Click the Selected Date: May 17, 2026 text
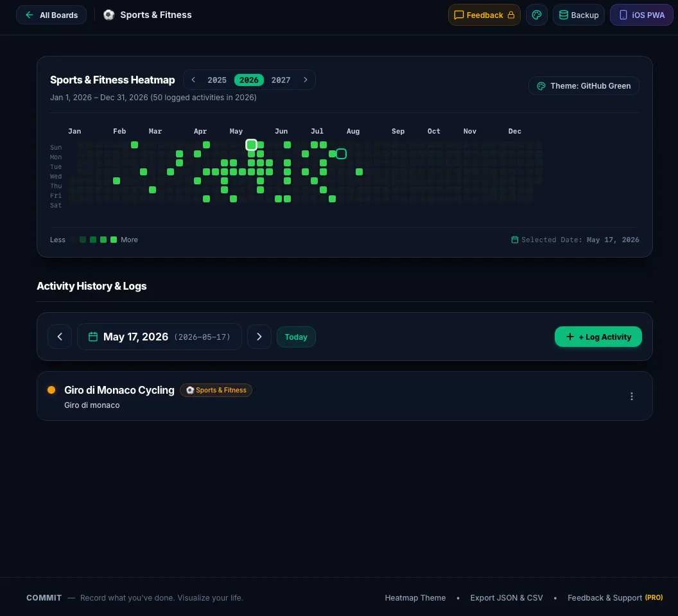Screen dimensions: 678x616 tap(580, 240)
